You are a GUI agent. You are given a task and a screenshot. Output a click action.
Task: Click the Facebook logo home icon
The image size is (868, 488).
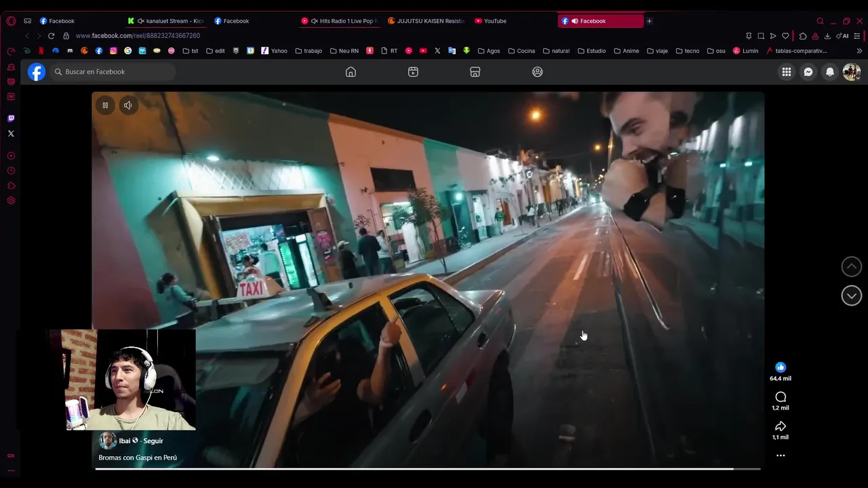click(x=37, y=72)
